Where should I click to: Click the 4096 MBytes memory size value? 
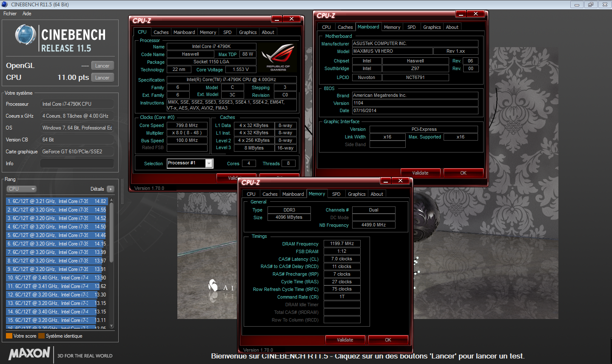pyautogui.click(x=289, y=217)
